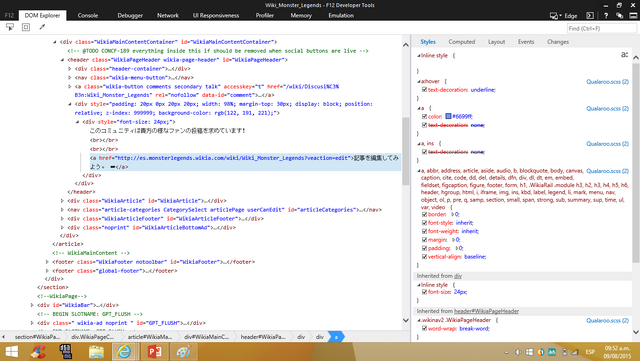Switch to Internet Explorer on taskbar
The image size is (640, 361).
point(124,351)
